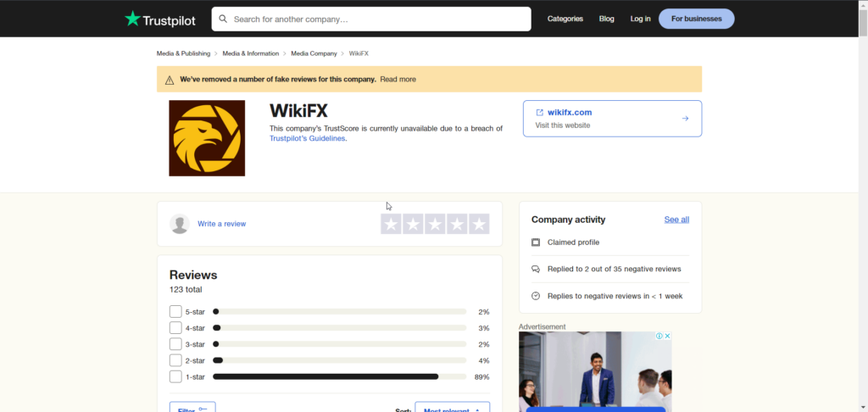Click the Claimed profile icon
The width and height of the screenshot is (868, 412).
click(x=536, y=242)
